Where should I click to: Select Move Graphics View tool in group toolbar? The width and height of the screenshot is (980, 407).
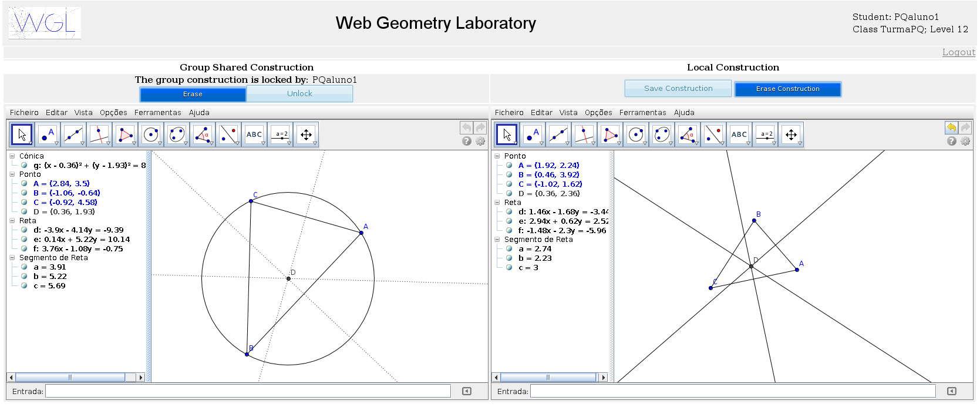(x=306, y=134)
